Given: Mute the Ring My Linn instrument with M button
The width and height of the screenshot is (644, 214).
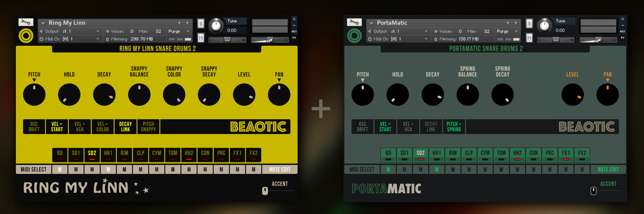Looking at the screenshot, I should pyautogui.click(x=201, y=38).
